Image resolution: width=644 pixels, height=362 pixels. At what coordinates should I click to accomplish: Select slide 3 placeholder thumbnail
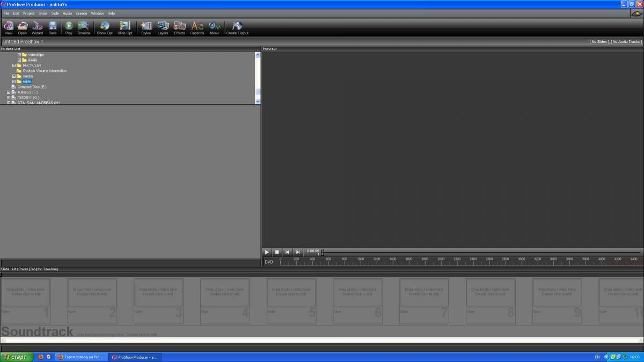point(158,292)
